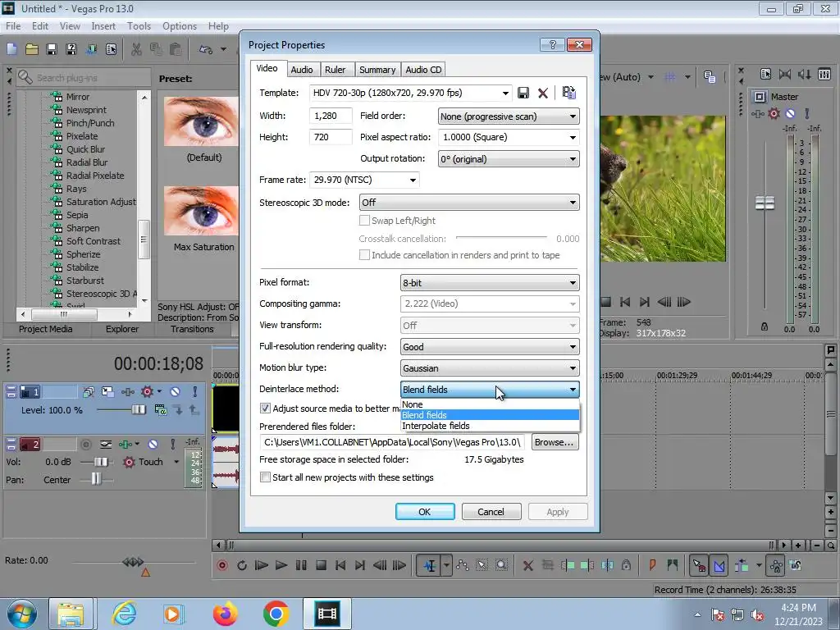The width and height of the screenshot is (840, 630).
Task: Enable the Swap Left/Right checkbox
Action: pyautogui.click(x=364, y=220)
